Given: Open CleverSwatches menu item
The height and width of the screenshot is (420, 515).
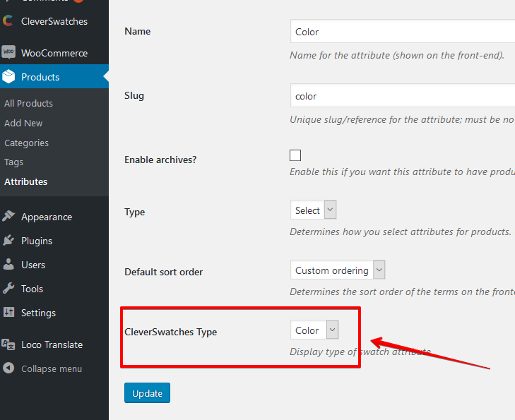Looking at the screenshot, I should pos(54,21).
